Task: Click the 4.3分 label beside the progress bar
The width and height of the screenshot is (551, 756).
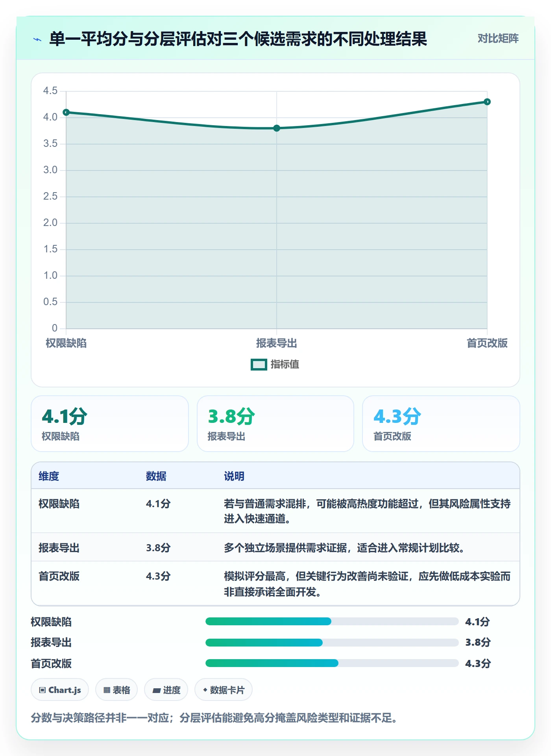Action: 478,663
